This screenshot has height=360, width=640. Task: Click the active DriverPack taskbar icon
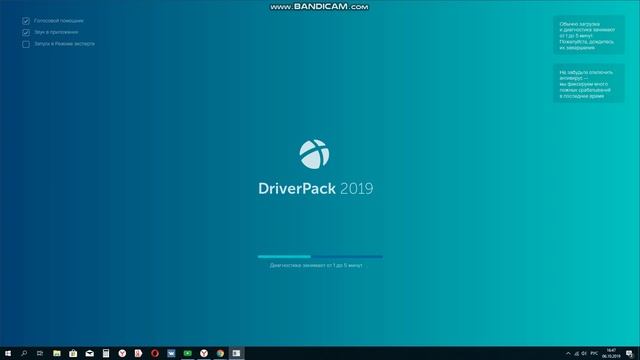point(236,353)
